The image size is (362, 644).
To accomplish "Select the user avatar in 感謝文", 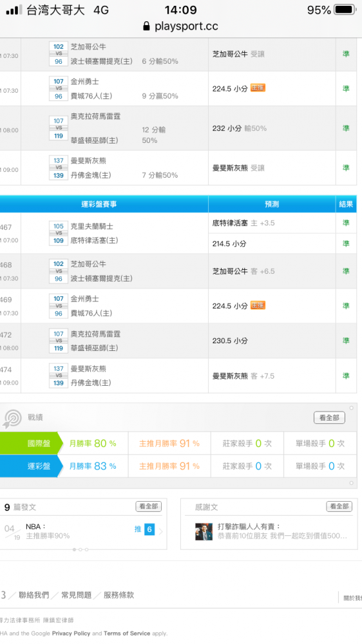I will (x=204, y=531).
